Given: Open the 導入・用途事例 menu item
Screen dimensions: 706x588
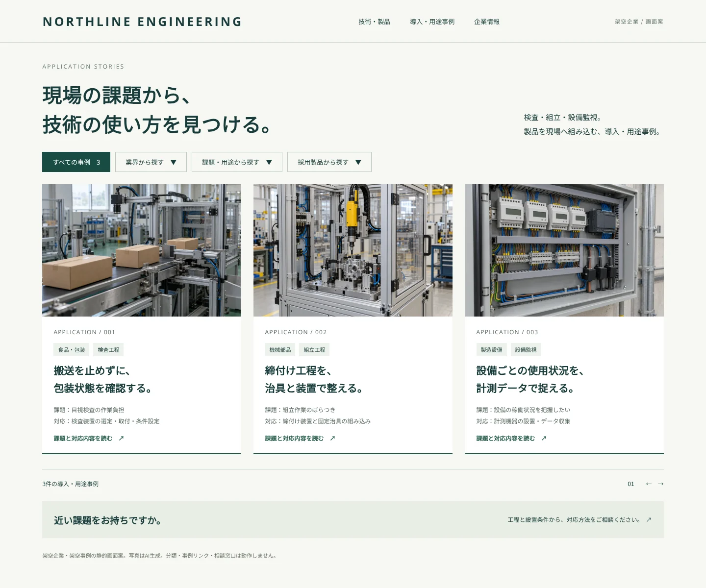Looking at the screenshot, I should (432, 22).
